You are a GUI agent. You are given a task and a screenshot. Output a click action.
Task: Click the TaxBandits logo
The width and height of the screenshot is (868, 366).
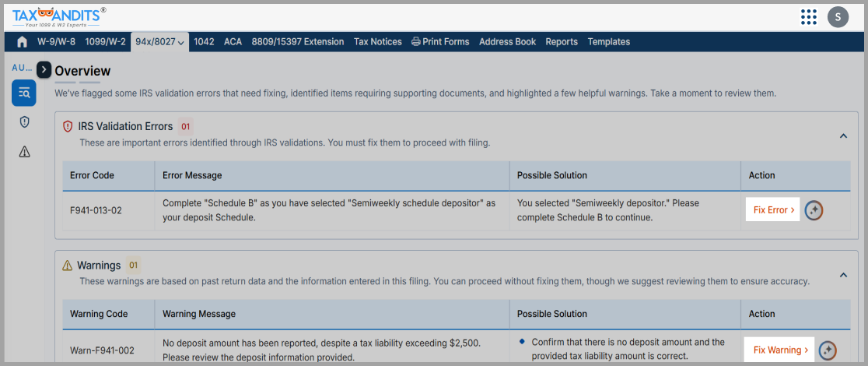pos(59,16)
